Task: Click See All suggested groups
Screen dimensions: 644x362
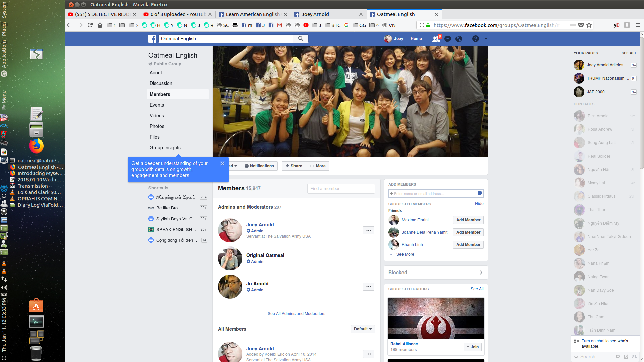Action: click(x=477, y=289)
